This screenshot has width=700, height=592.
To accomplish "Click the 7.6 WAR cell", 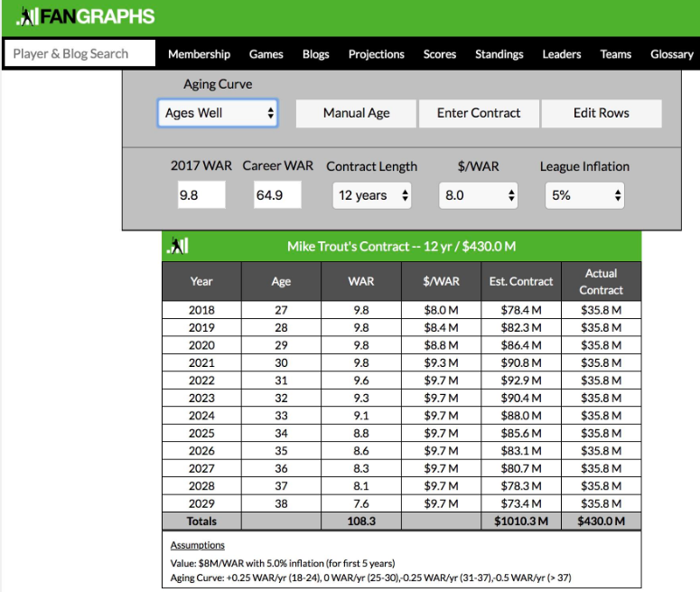I will (x=361, y=503).
